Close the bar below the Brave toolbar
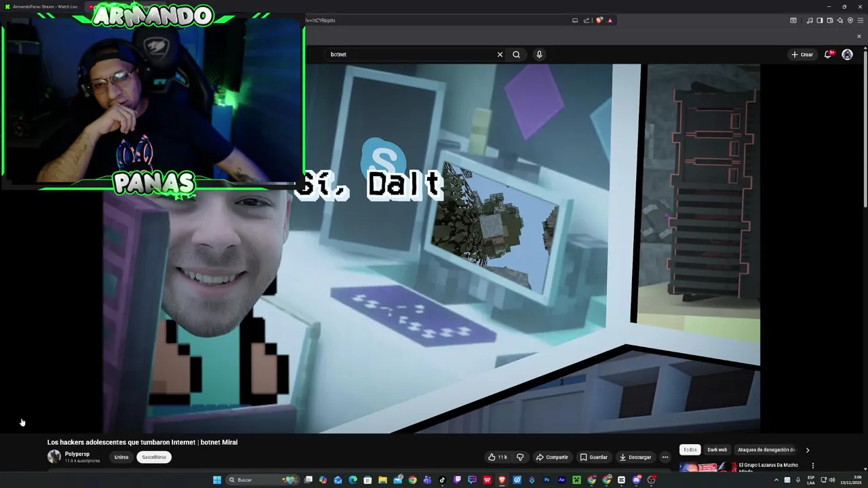 [859, 36]
